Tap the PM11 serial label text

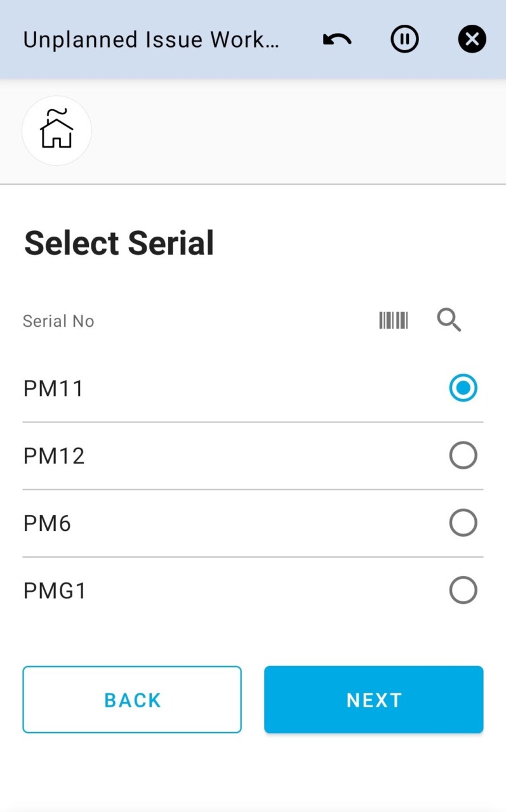click(53, 388)
